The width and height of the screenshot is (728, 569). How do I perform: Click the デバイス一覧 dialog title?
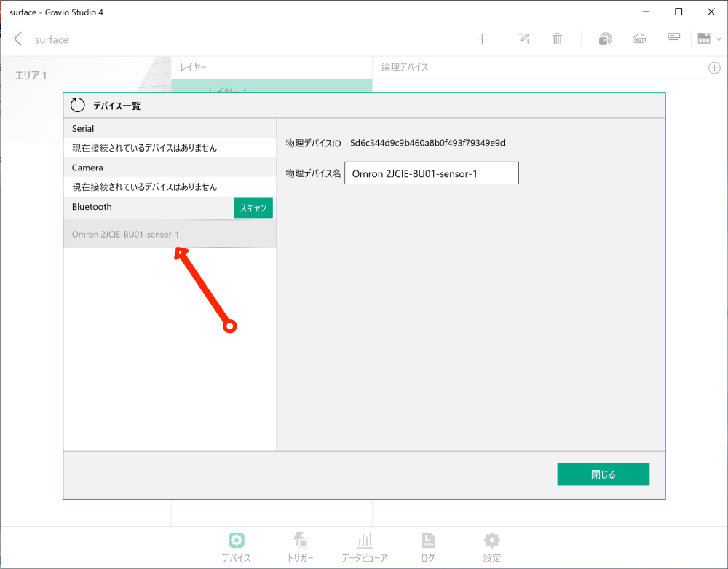click(x=116, y=106)
